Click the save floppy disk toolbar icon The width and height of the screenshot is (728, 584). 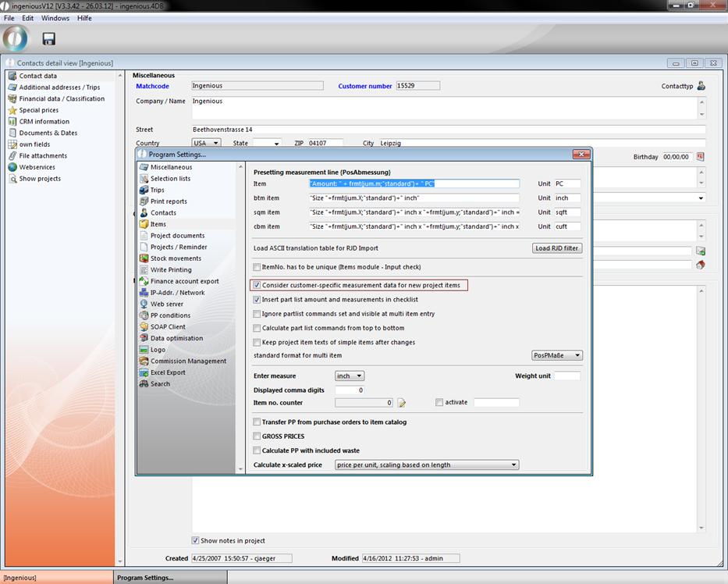click(48, 38)
